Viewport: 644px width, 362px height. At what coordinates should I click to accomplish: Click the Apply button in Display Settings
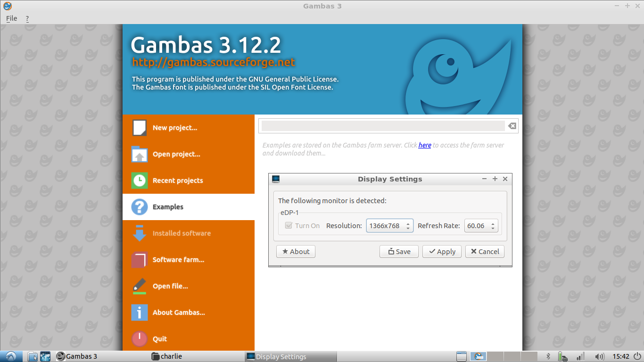[442, 252]
